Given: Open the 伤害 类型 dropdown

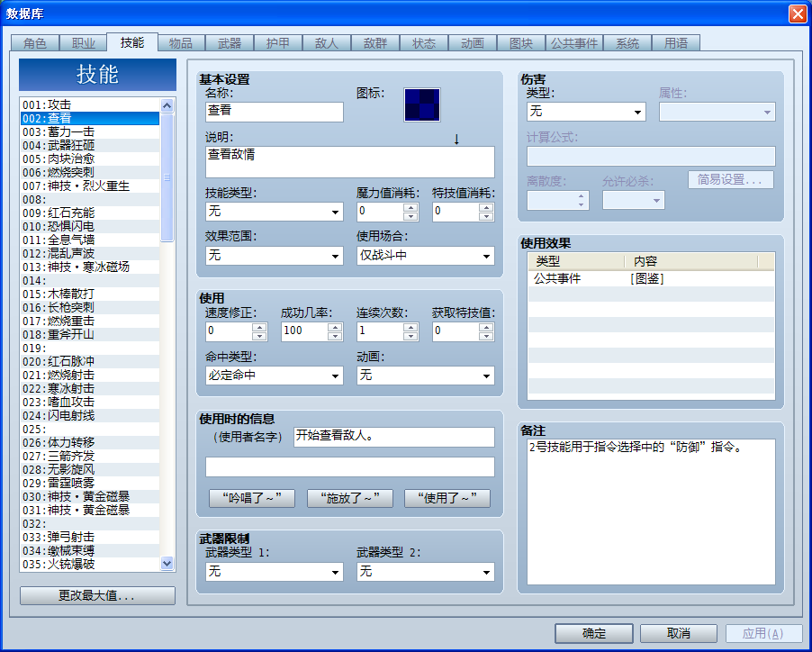Looking at the screenshot, I should pos(586,112).
